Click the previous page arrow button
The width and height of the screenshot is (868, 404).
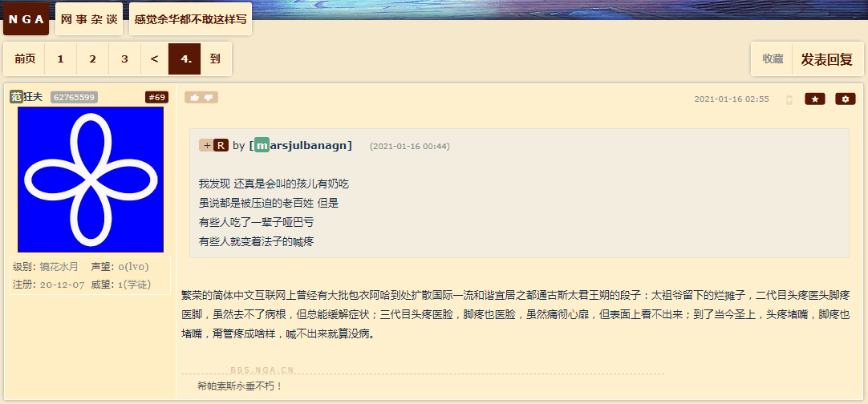(155, 59)
